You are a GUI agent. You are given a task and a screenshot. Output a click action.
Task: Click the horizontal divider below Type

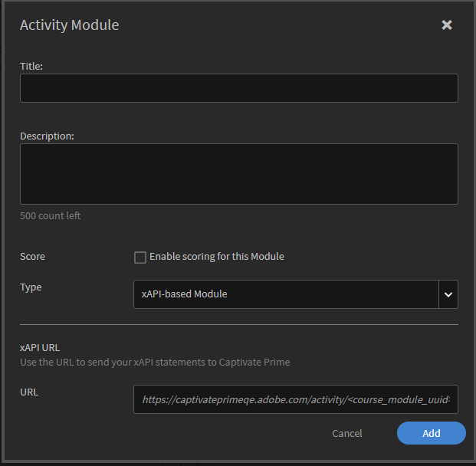(238, 325)
